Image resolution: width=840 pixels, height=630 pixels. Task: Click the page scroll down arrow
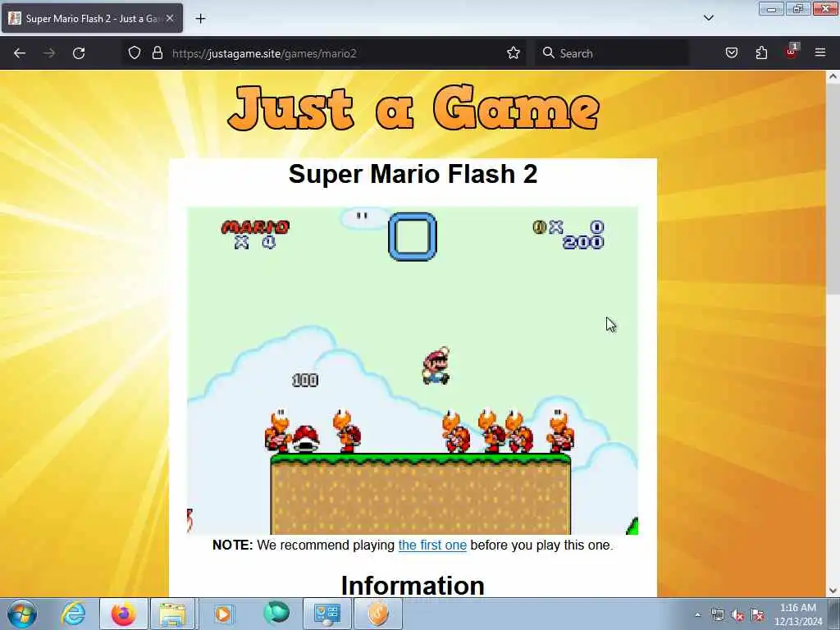833,591
